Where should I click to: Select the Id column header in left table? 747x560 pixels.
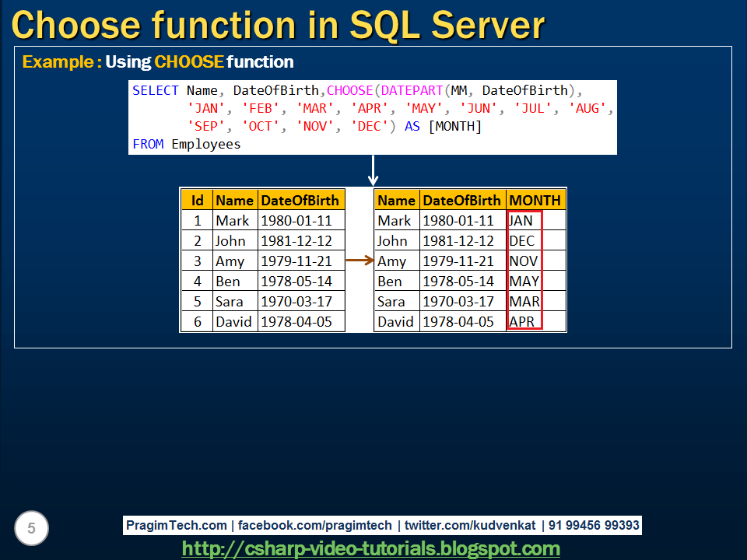click(197, 200)
